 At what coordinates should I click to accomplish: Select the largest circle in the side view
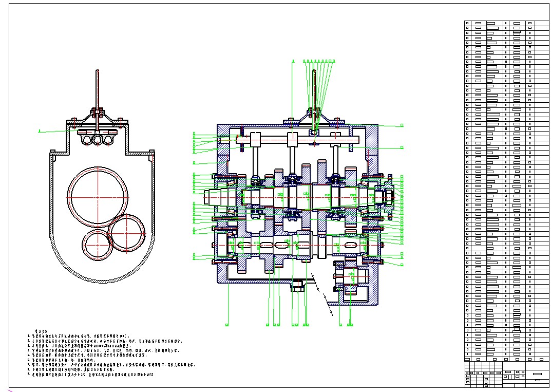coord(98,196)
